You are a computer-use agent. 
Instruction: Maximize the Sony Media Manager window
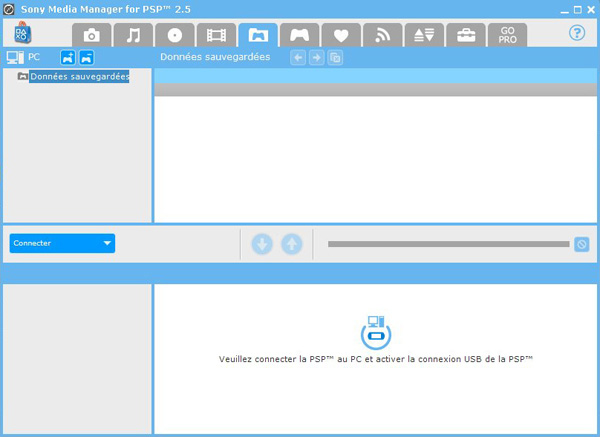tap(578, 10)
